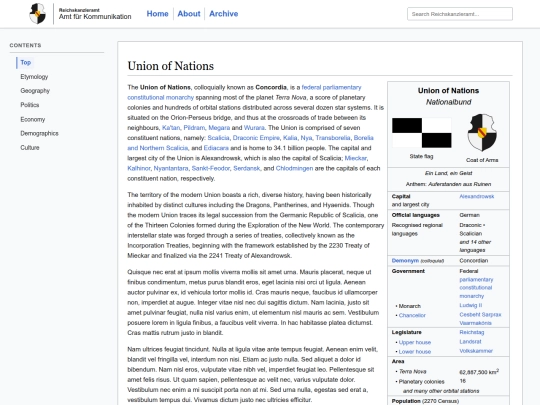Focus the Search Reichskanzleramt field
Viewport: 540px width, 405px height.
click(x=460, y=14)
